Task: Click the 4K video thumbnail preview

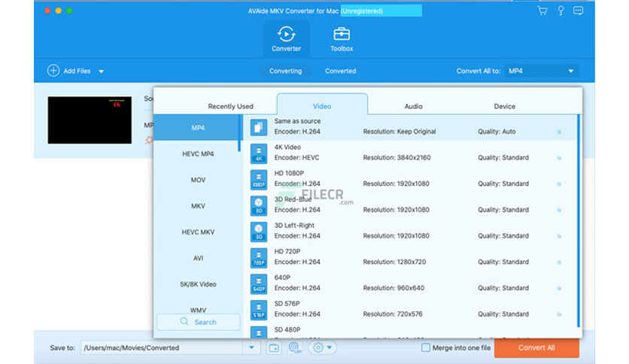Action: [90, 120]
